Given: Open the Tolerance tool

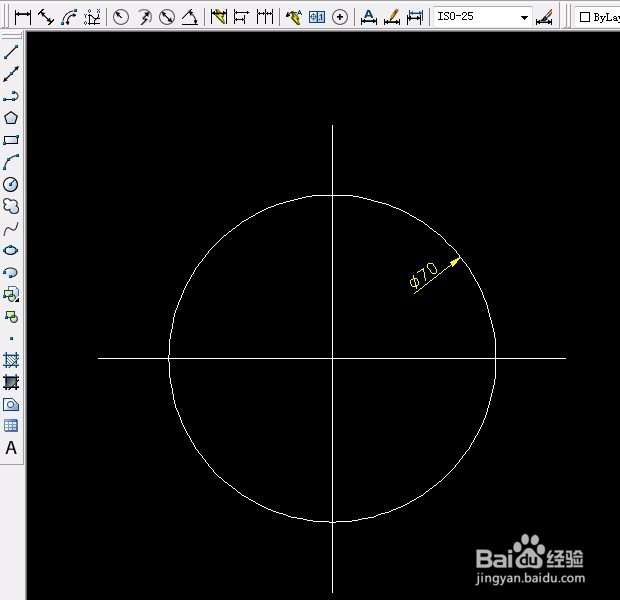Looking at the screenshot, I should tap(317, 17).
